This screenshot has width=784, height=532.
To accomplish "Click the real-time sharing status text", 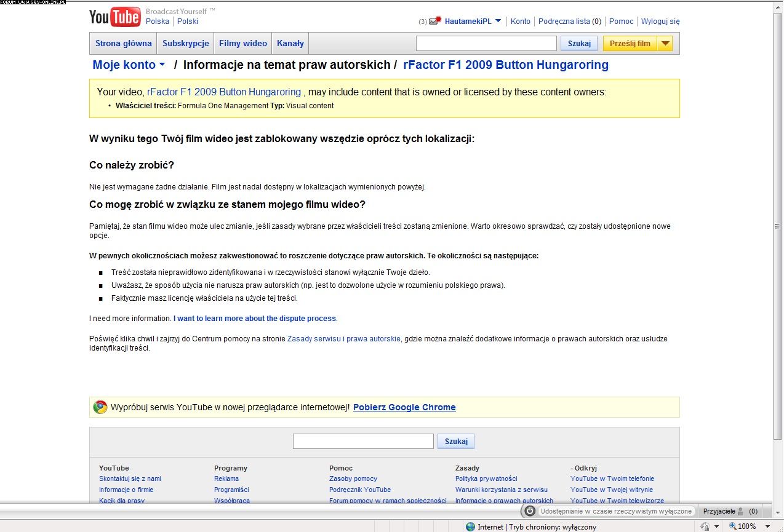I will tap(616, 512).
